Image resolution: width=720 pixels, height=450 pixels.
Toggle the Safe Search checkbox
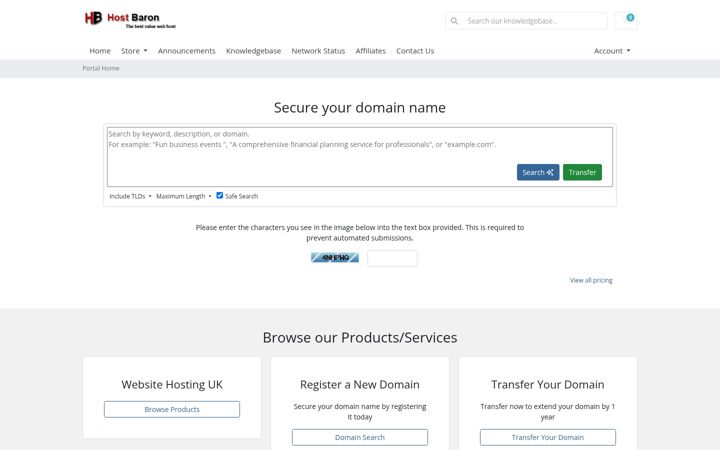click(x=219, y=195)
